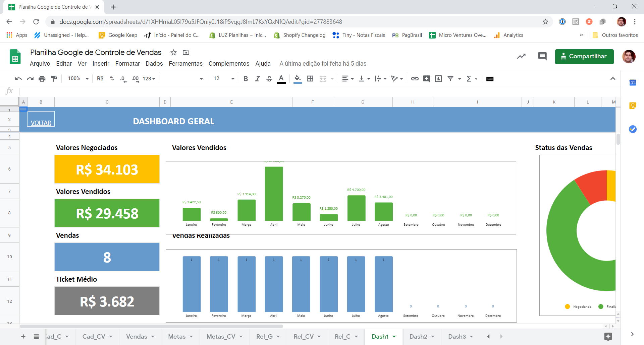The image size is (644, 345).
Task: Open the Formatar menu
Action: 127,64
